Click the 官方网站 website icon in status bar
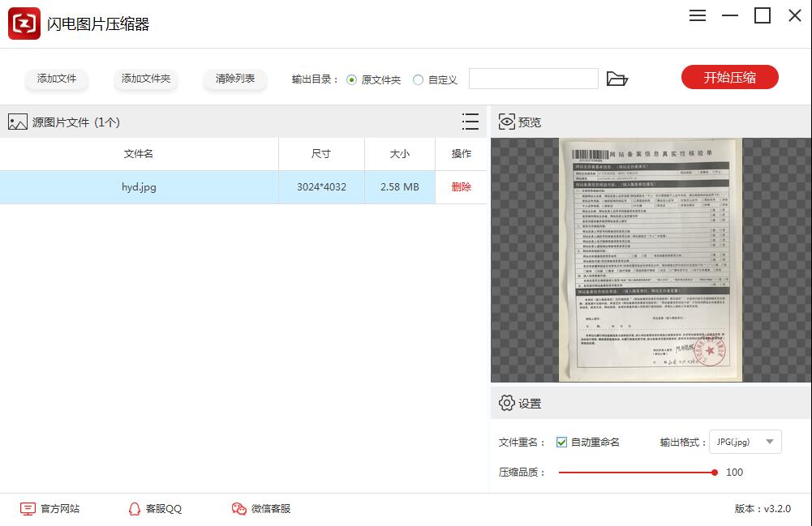The image size is (812, 526). pyautogui.click(x=26, y=509)
